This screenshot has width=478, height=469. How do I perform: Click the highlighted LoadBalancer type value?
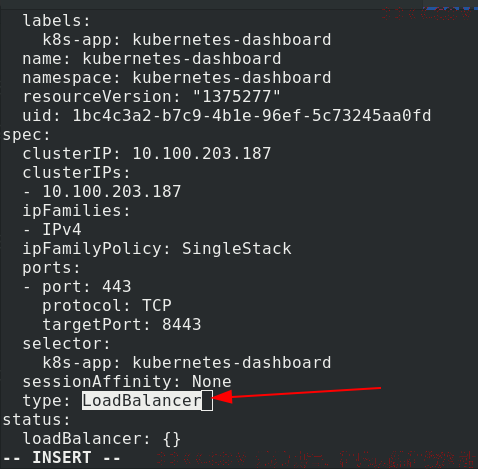point(142,400)
